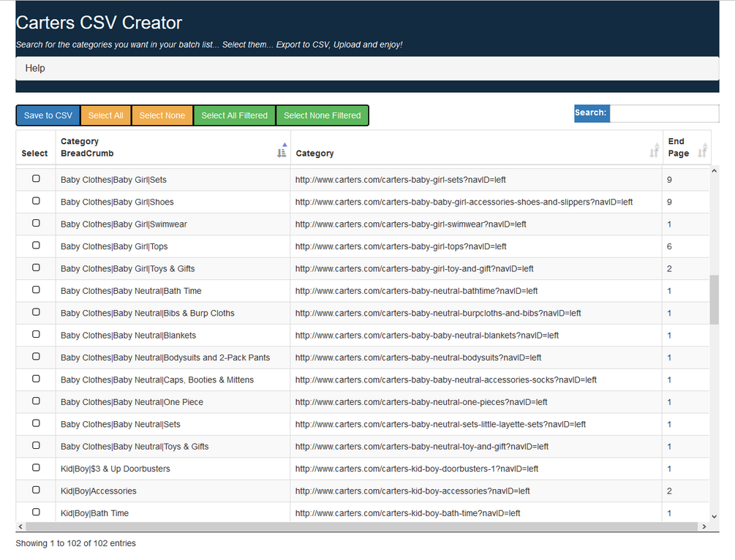Click the Select All button
The image size is (735, 560).
coord(105,115)
